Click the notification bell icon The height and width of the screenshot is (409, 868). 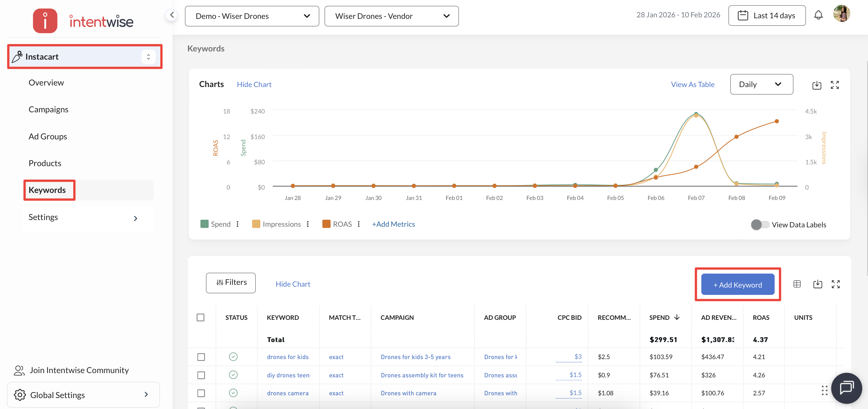[x=818, y=16]
